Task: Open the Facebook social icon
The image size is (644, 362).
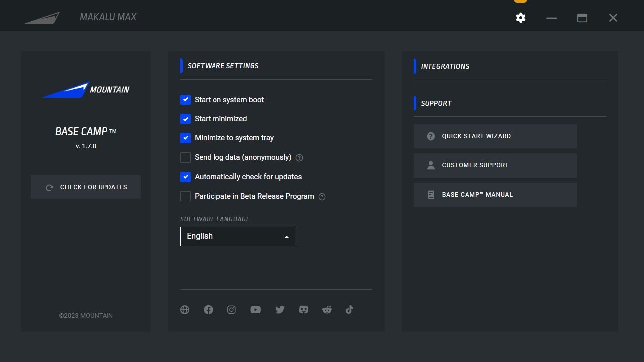Action: (x=208, y=310)
